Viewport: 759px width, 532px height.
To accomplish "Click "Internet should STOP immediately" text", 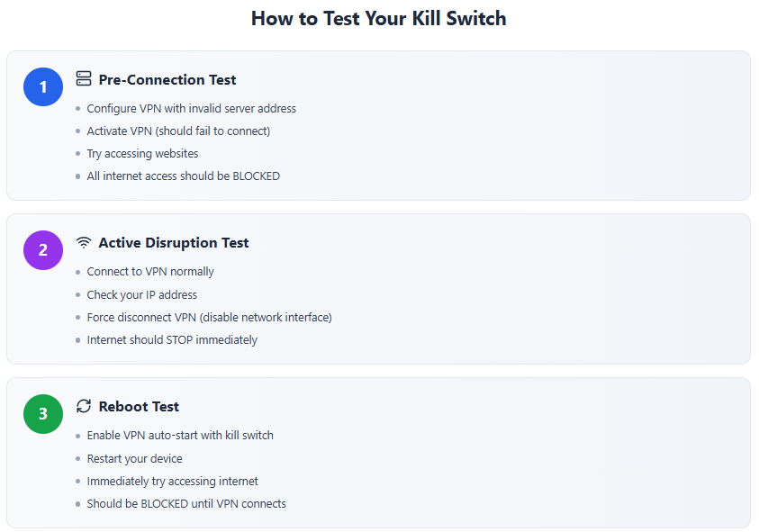I will [172, 339].
